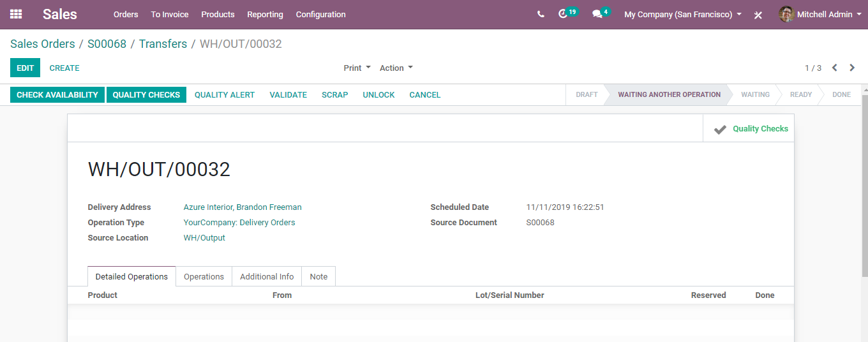Click the debug tools wrench icon
Viewport: 868px width, 342px height.
758,15
